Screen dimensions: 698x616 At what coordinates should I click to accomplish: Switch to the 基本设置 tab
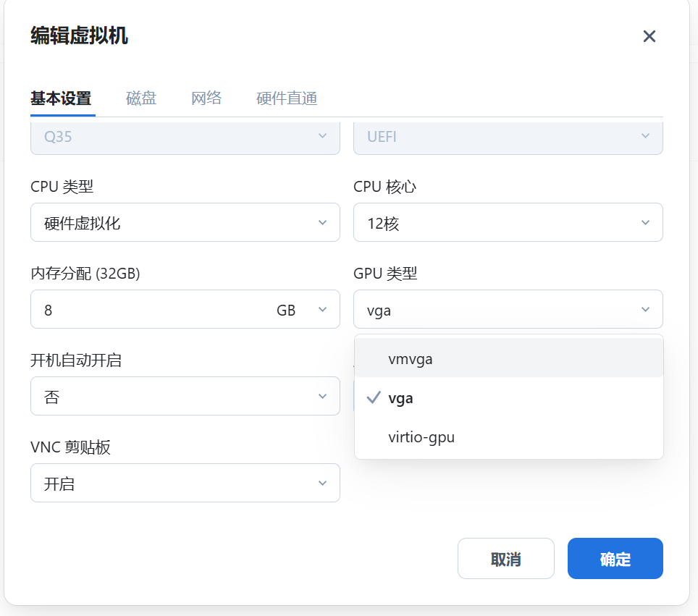coord(61,98)
